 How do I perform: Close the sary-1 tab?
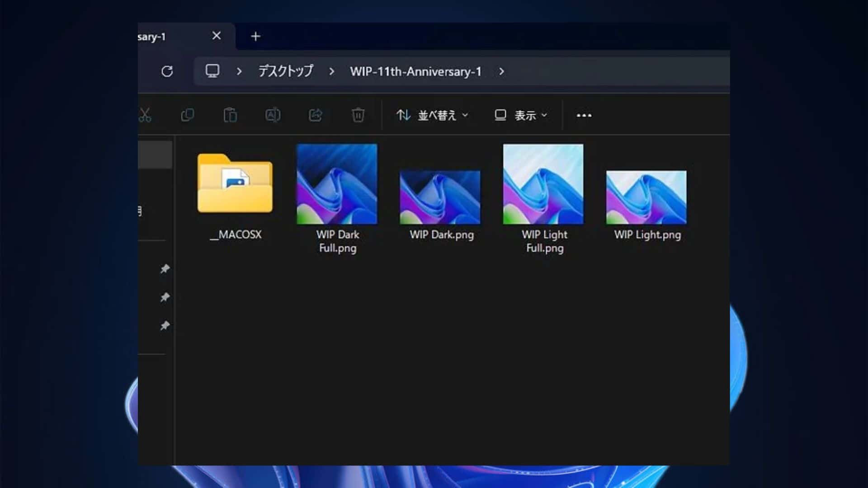click(217, 36)
